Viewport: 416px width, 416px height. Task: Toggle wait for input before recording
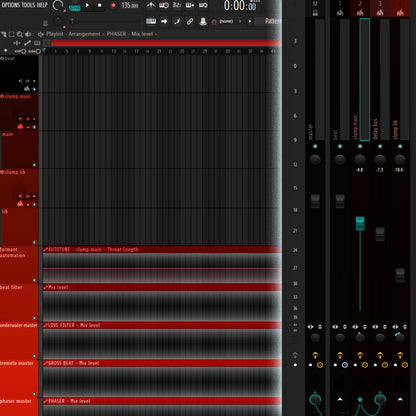tap(164, 5)
